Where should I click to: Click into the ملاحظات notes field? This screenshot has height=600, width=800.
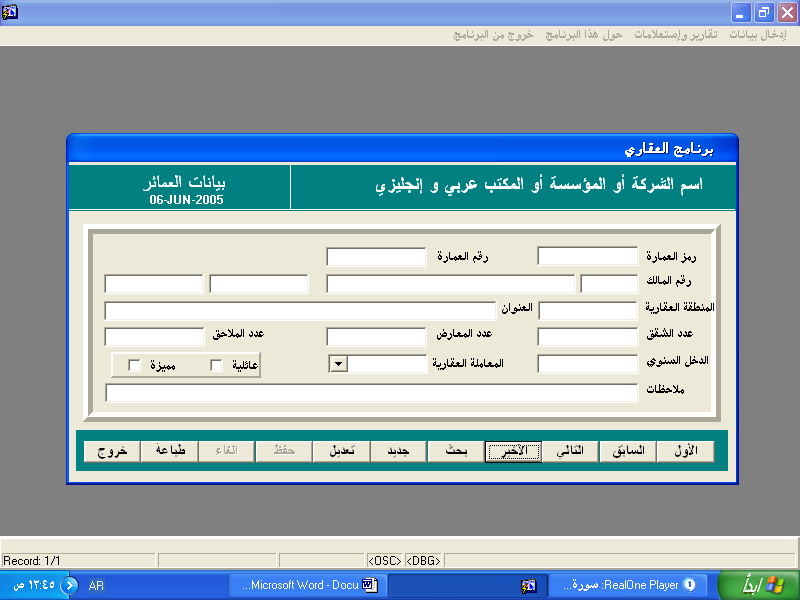[371, 393]
